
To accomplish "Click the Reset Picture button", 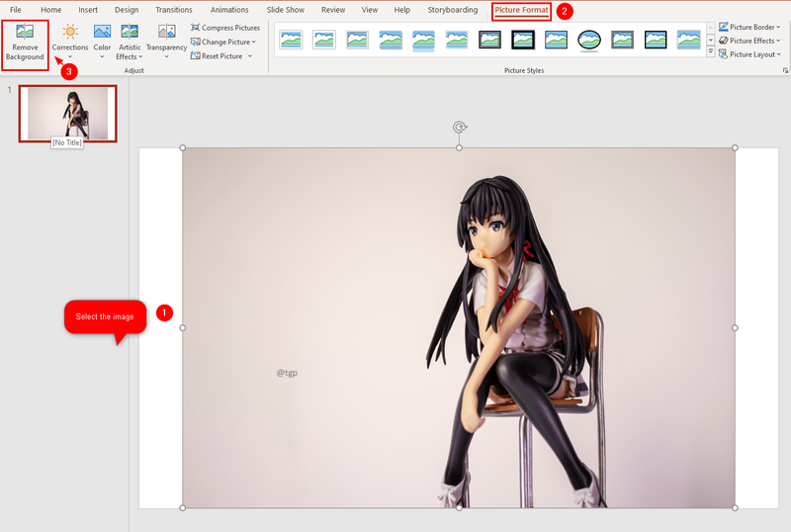I will [217, 56].
